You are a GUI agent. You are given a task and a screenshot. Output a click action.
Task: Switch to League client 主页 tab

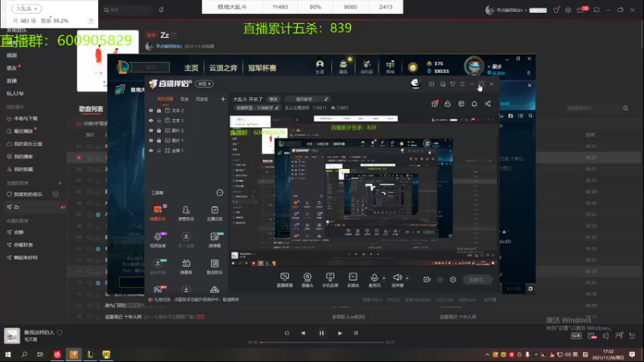[x=191, y=68]
